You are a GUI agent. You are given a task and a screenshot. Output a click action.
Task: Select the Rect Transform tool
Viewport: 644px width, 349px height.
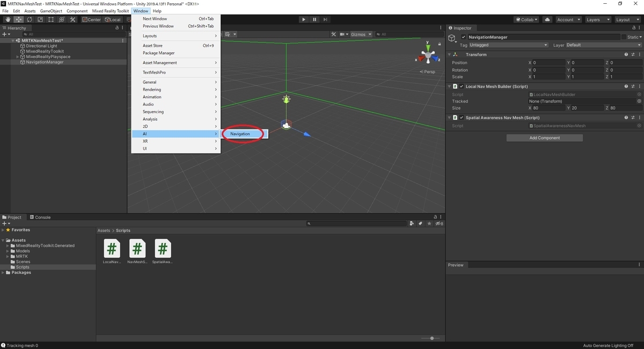click(x=50, y=19)
